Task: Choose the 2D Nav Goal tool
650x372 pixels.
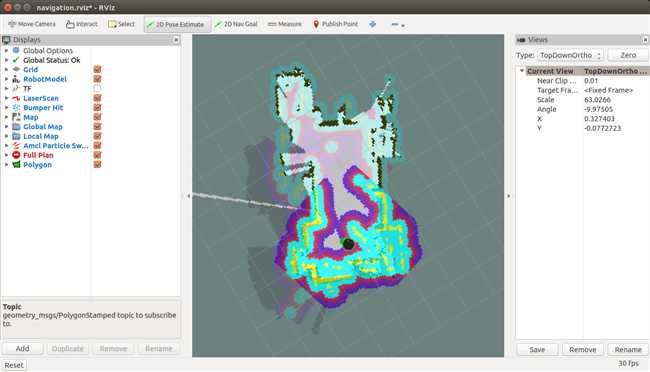Action: point(236,24)
